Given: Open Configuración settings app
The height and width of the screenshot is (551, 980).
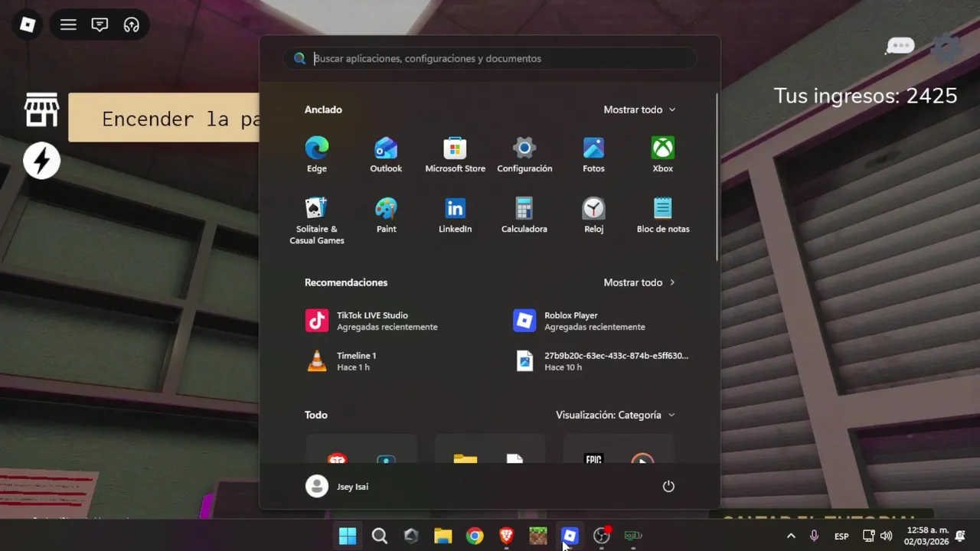Looking at the screenshot, I should [x=524, y=155].
